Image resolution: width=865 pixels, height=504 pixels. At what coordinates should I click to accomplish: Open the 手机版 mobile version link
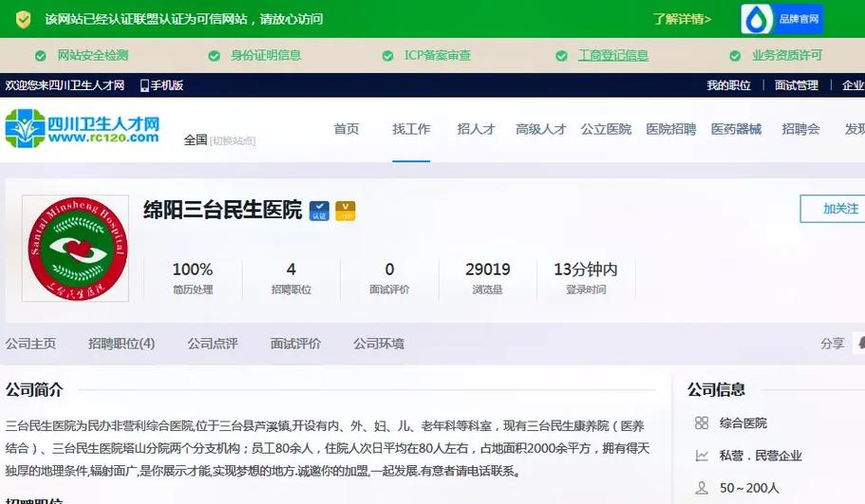(x=166, y=85)
